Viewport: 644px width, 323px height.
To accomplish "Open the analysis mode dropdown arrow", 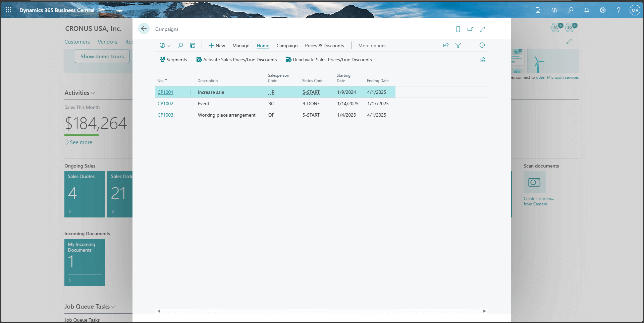I will 168,46.
